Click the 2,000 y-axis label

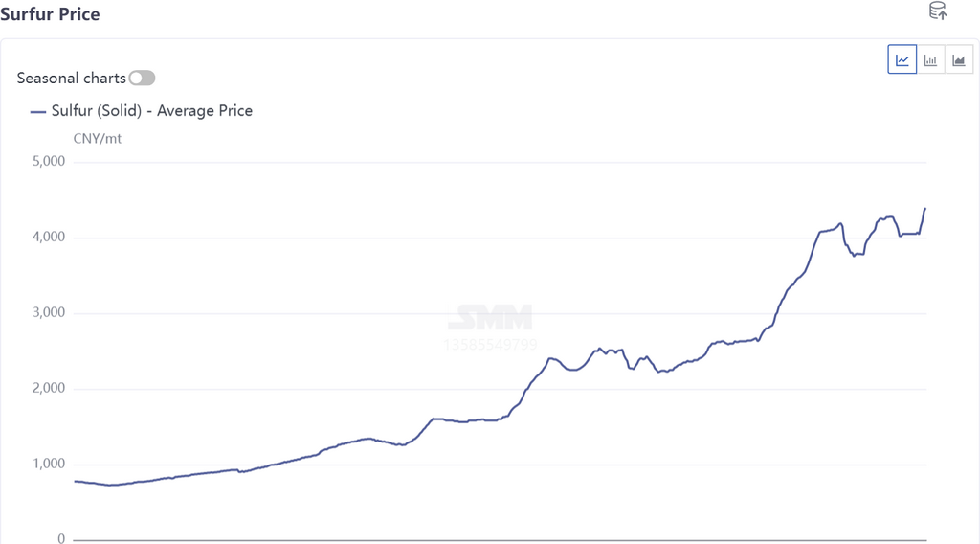pos(49,389)
